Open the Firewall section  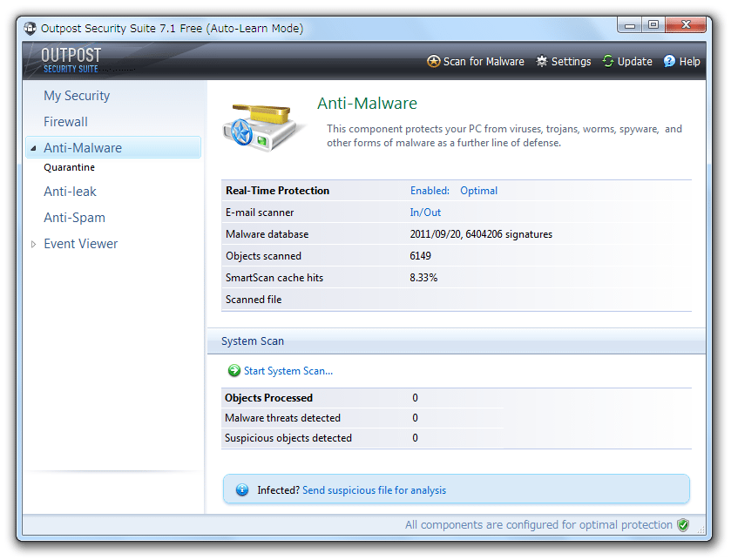(x=65, y=122)
